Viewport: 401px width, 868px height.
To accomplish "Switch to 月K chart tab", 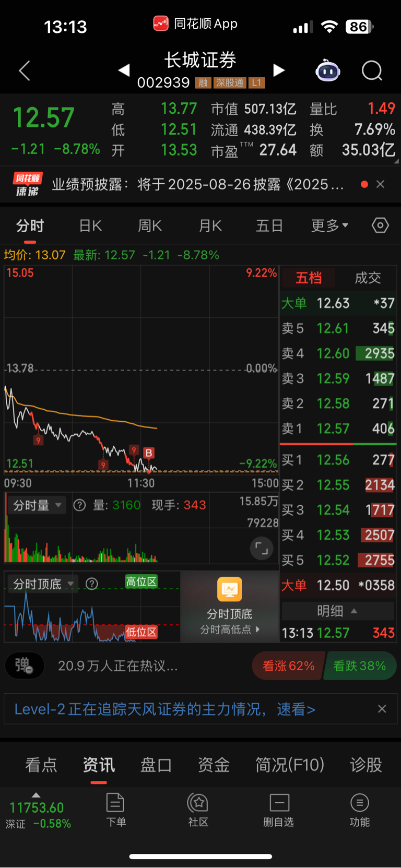I will (x=210, y=226).
